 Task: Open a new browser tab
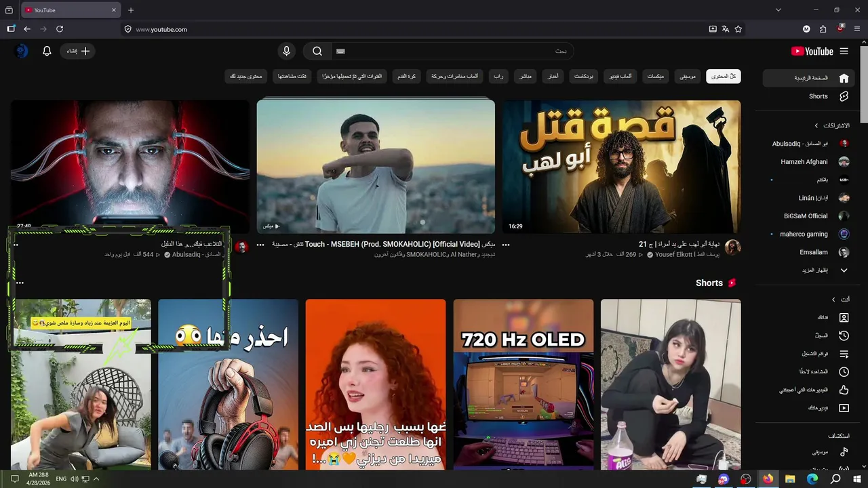pos(131,10)
